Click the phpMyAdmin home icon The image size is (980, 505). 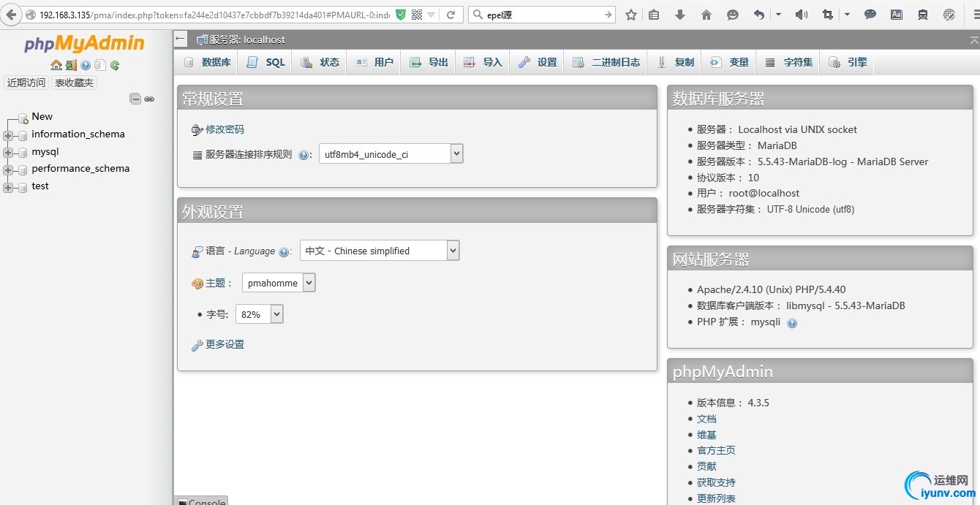[56, 65]
